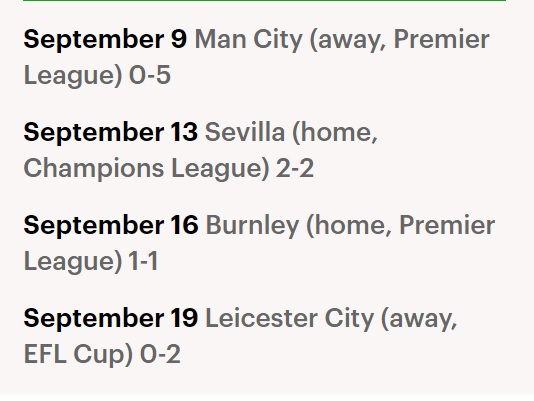Viewport: 534px width, 401px height.
Task: Click the 0-2 score against Leicester
Action: click(x=160, y=354)
